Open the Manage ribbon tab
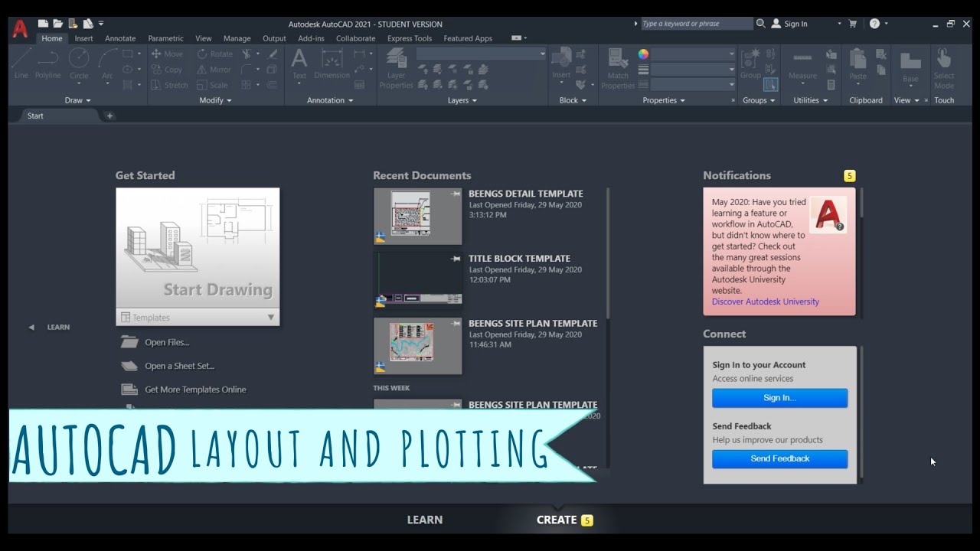This screenshot has width=980, height=551. [x=237, y=38]
